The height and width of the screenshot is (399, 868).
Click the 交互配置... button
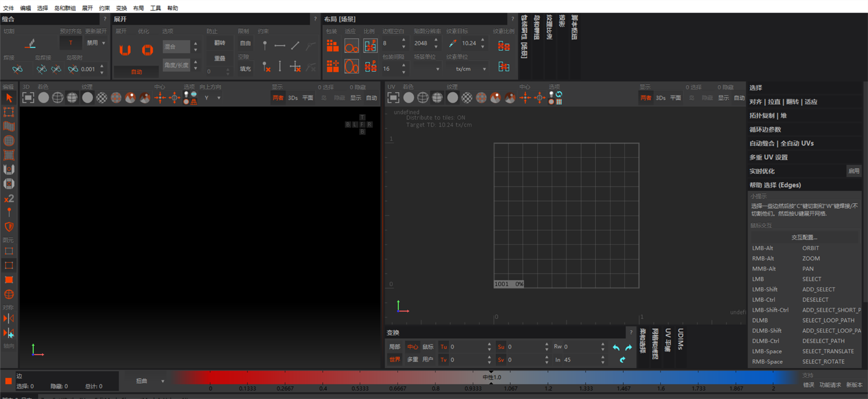click(x=804, y=237)
